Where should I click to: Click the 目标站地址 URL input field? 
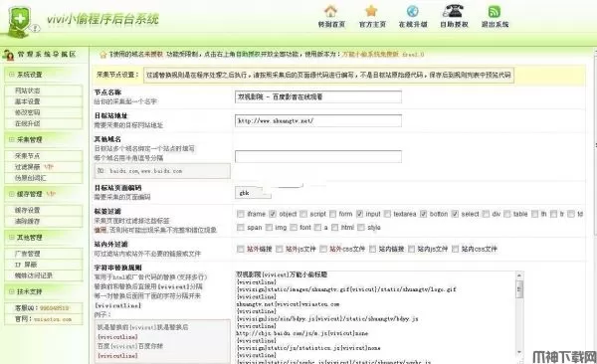318,120
